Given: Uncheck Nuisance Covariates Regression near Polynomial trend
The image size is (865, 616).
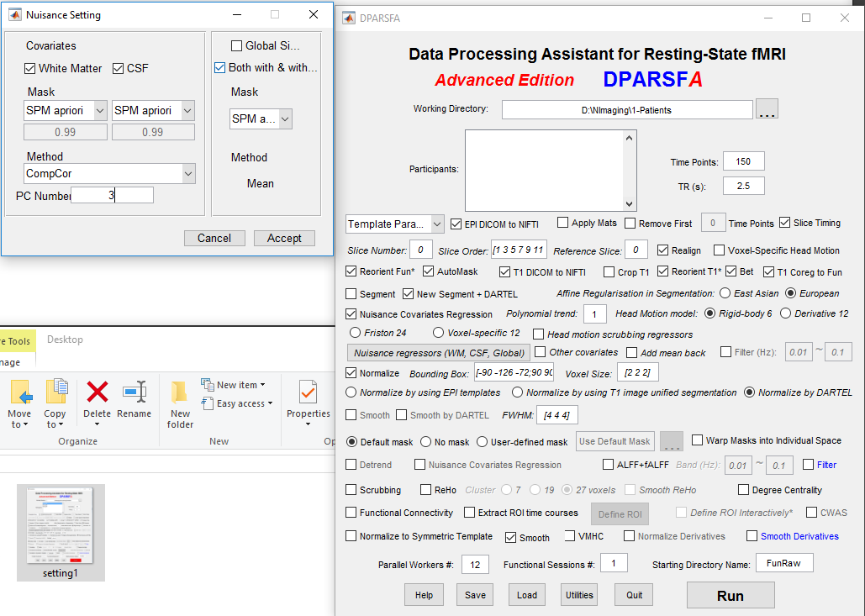Looking at the screenshot, I should coord(351,313).
